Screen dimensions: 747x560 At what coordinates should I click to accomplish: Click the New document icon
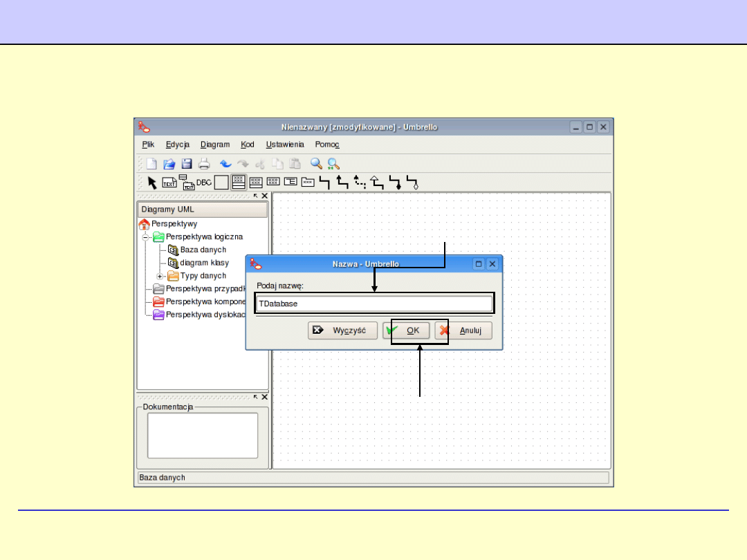(151, 164)
